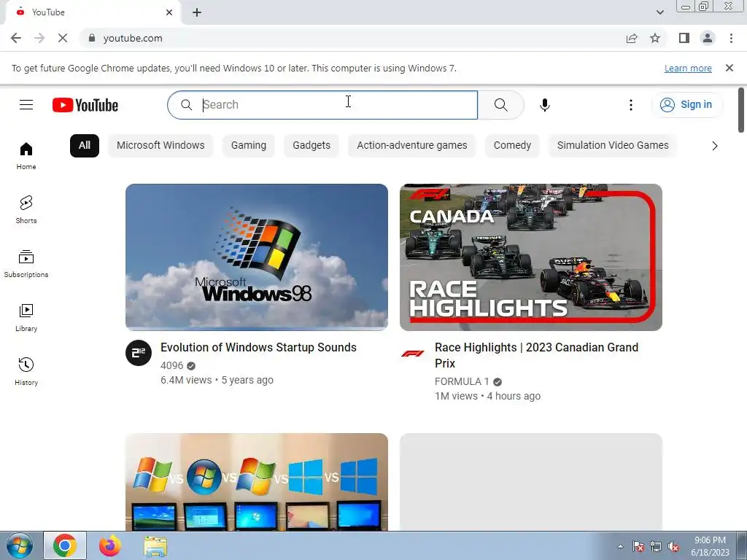The width and height of the screenshot is (747, 560).
Task: Open the Windows versions comparison thumbnail
Action: click(x=256, y=482)
